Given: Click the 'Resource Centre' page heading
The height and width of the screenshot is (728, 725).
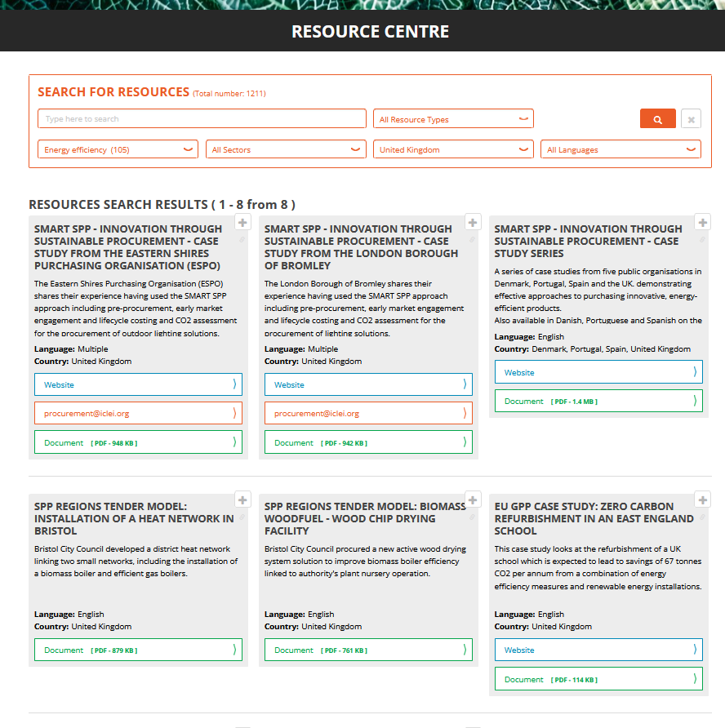Looking at the screenshot, I should click(370, 32).
